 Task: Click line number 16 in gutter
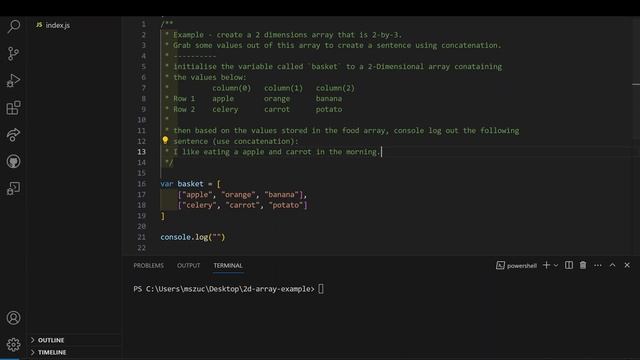tap(141, 184)
